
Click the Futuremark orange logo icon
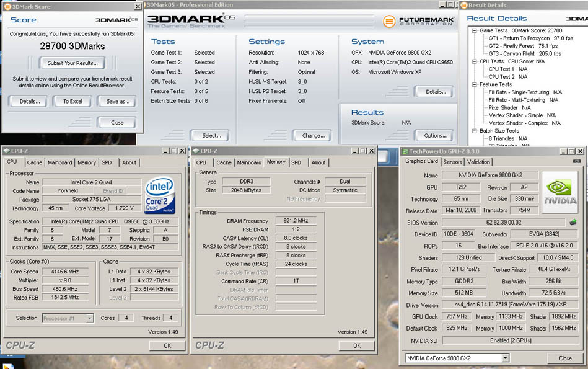coord(389,21)
